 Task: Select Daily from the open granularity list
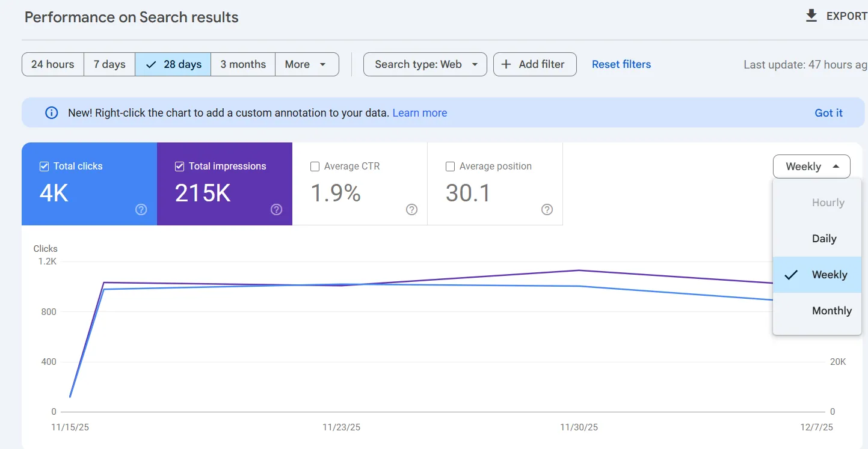[x=825, y=238]
